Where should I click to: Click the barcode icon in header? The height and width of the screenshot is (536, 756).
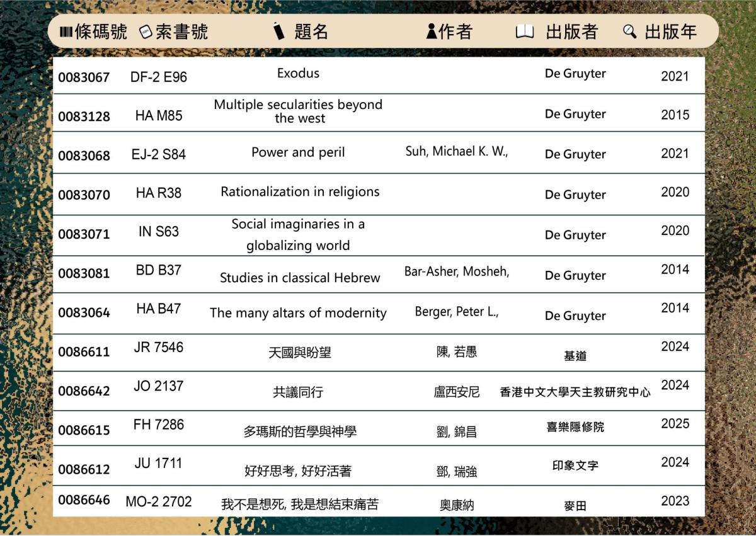click(66, 32)
